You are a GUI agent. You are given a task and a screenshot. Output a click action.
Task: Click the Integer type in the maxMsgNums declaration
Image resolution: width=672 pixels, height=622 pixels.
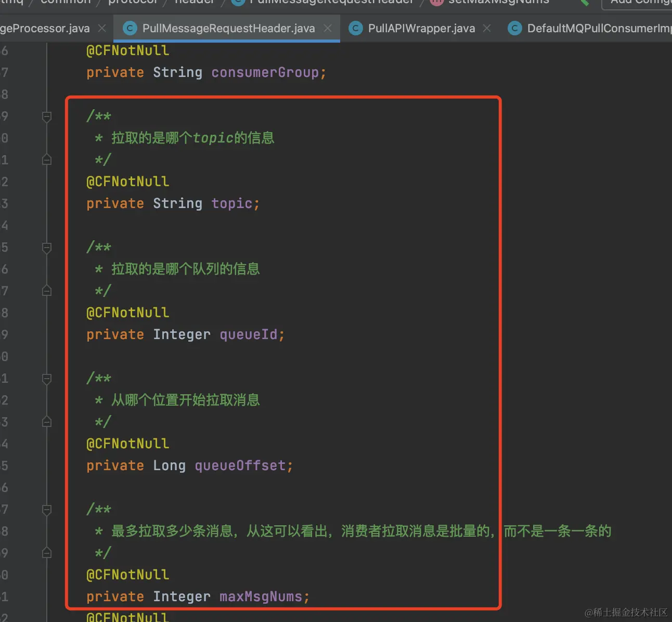tap(182, 597)
